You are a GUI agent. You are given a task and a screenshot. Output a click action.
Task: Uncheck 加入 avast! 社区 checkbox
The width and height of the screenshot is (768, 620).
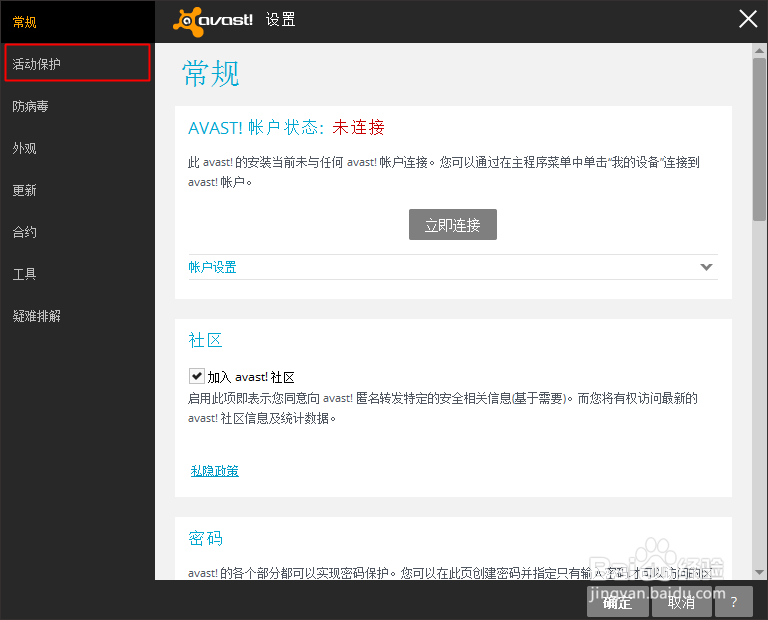click(196, 376)
